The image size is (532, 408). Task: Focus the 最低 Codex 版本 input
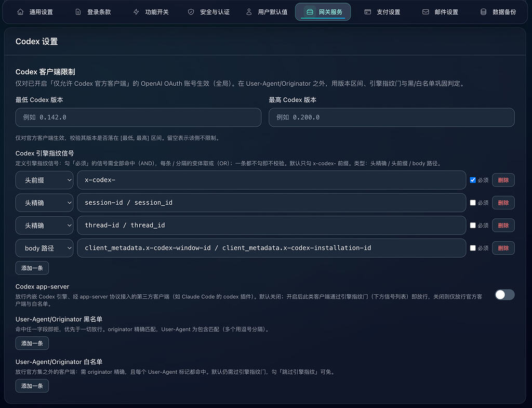click(138, 117)
